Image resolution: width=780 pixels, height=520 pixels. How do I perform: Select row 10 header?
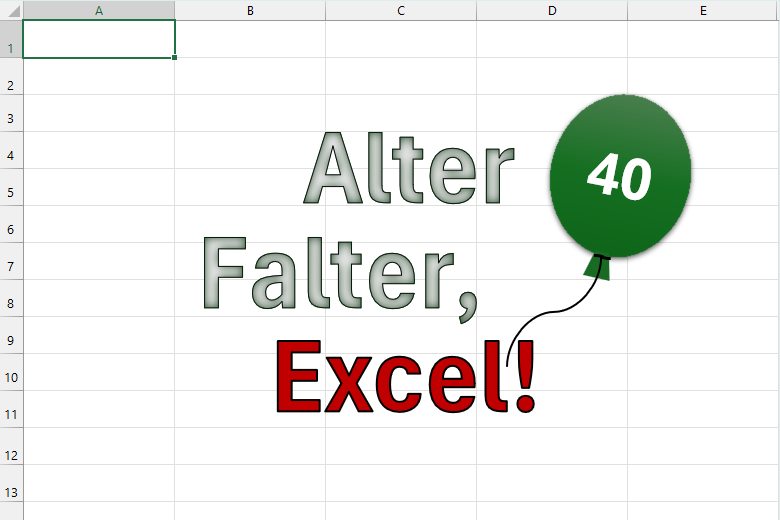[x=11, y=372]
